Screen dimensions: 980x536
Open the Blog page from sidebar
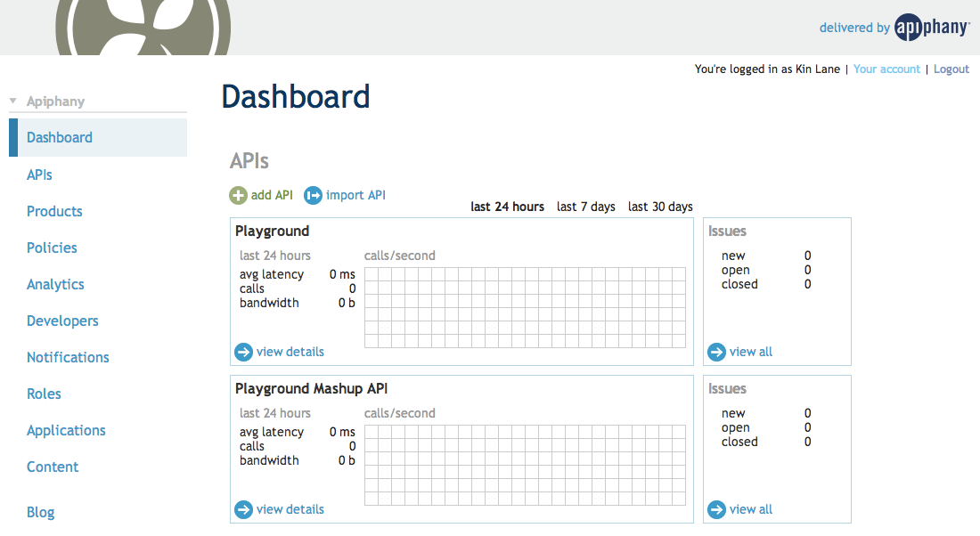point(40,512)
